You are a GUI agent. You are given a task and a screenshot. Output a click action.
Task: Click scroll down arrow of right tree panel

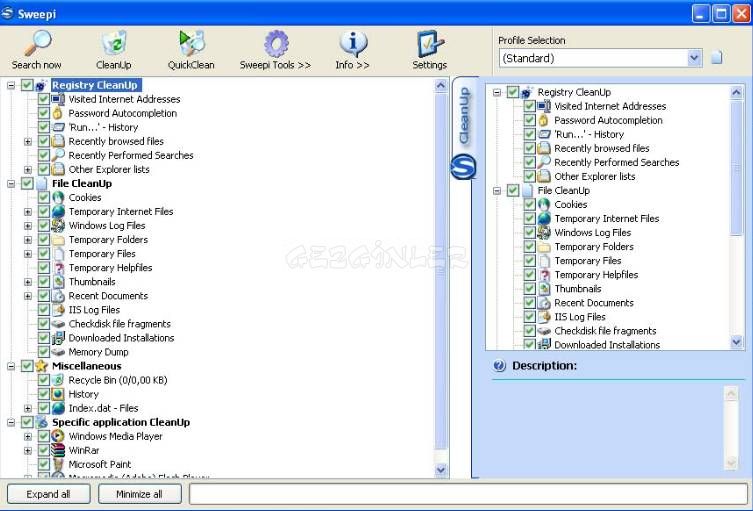click(737, 342)
